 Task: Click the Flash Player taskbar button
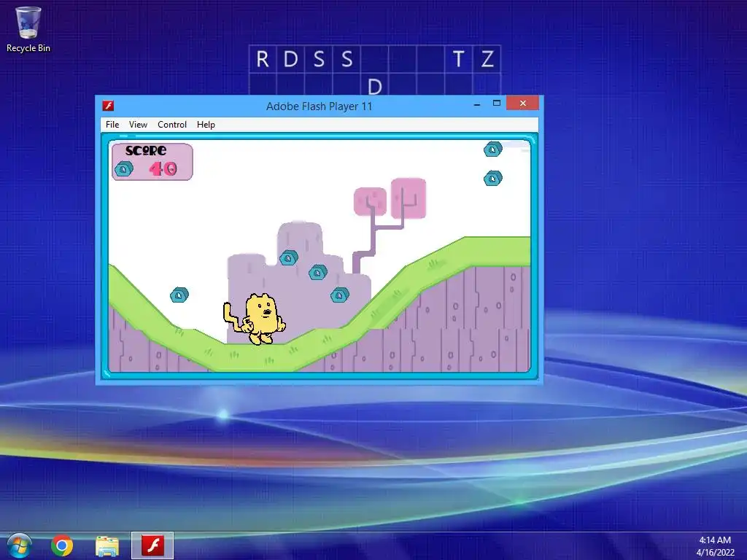pyautogui.click(x=152, y=545)
